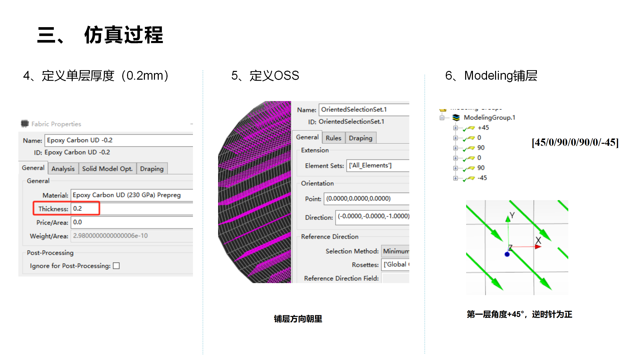Open the Solid Model Opt. tab
The width and height of the screenshot is (644, 362).
(107, 168)
